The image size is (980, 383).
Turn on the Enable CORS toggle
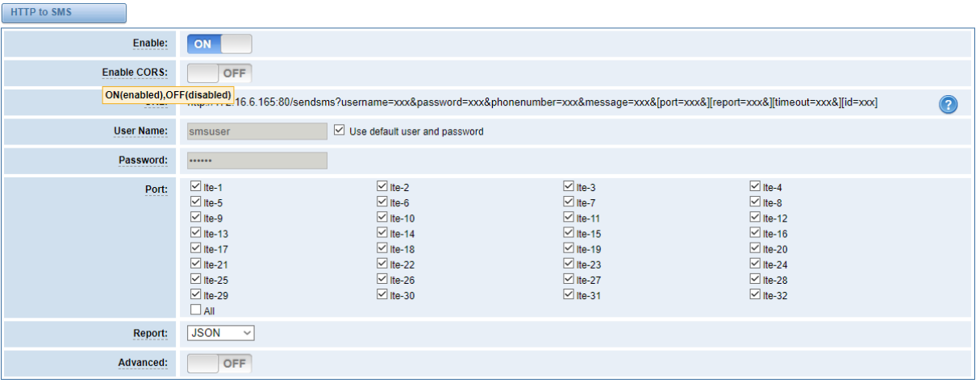coord(219,73)
